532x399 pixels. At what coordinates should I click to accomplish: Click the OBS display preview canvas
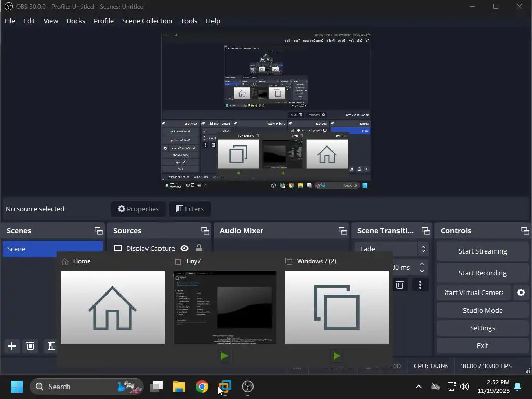click(267, 111)
